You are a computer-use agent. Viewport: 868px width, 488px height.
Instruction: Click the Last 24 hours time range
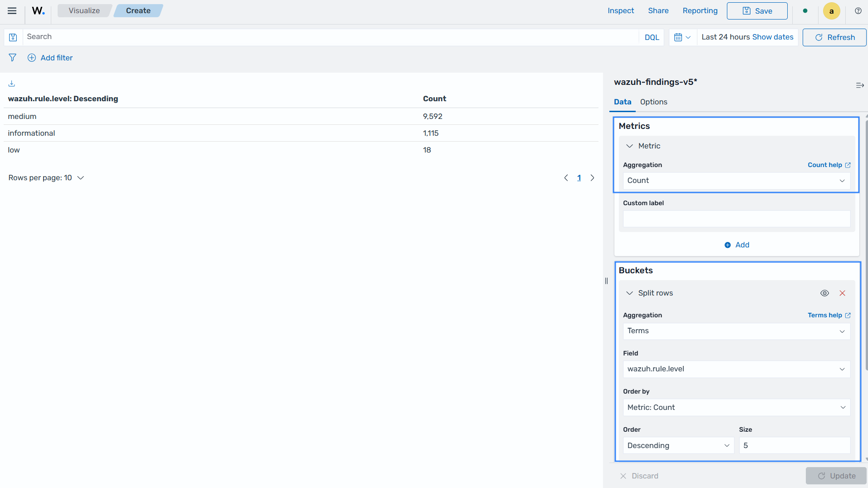(725, 37)
